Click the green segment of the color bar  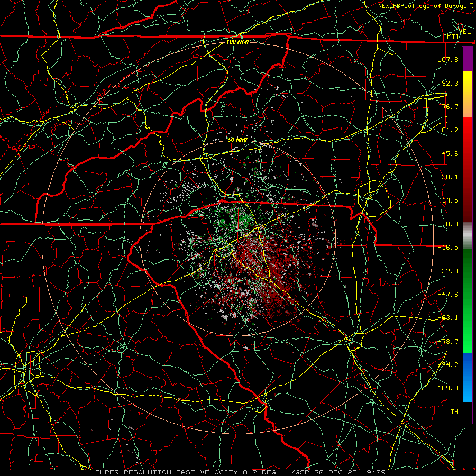pos(467,300)
